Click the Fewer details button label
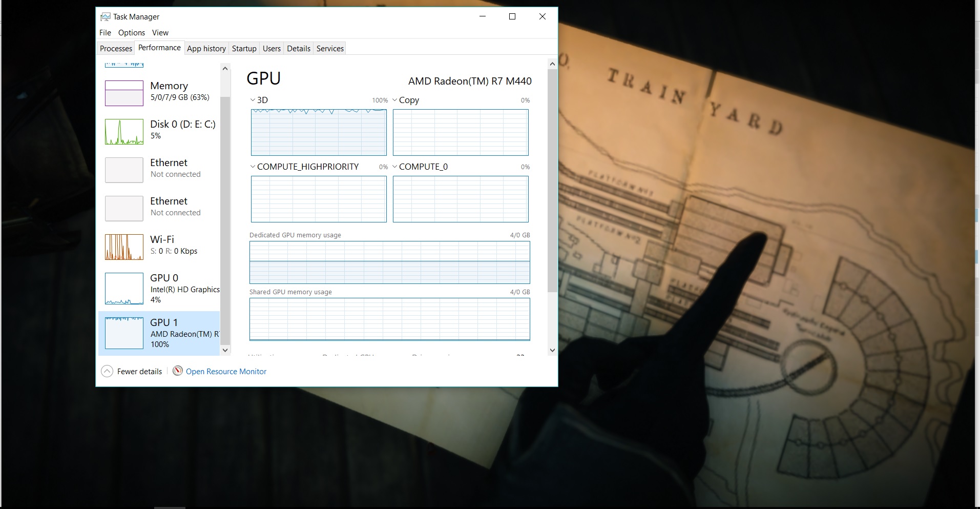The height and width of the screenshot is (509, 980). (x=139, y=372)
